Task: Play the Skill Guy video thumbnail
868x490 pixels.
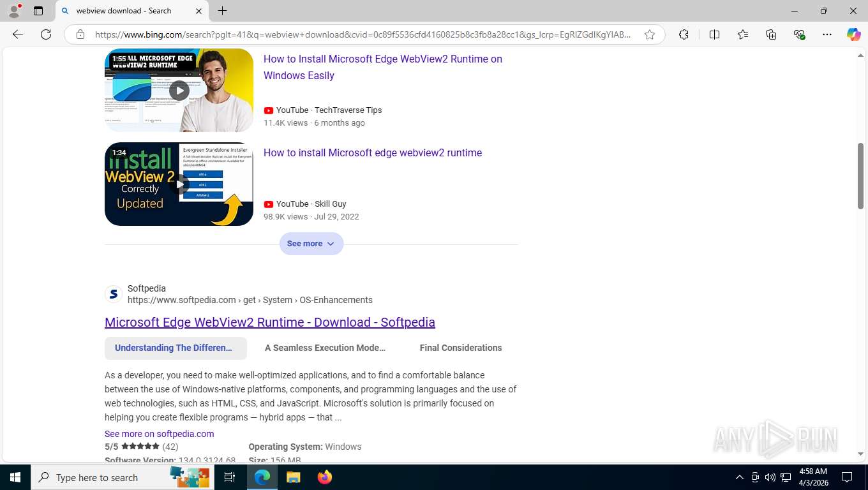Action: click(x=179, y=184)
